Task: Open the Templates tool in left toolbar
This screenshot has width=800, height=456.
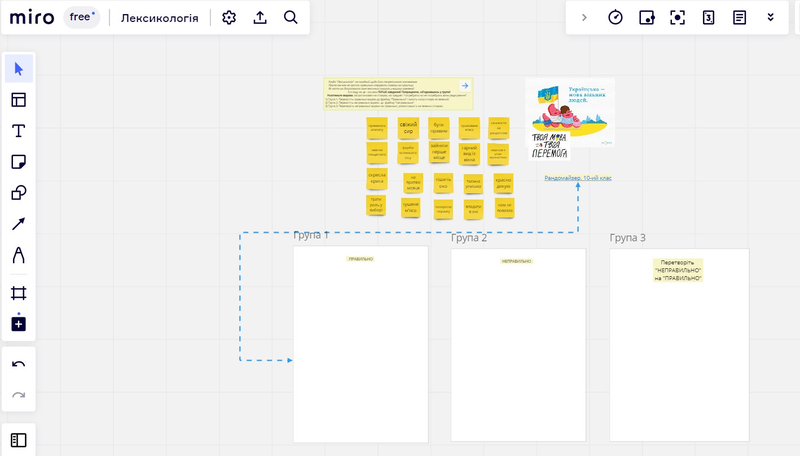Action: (19, 100)
